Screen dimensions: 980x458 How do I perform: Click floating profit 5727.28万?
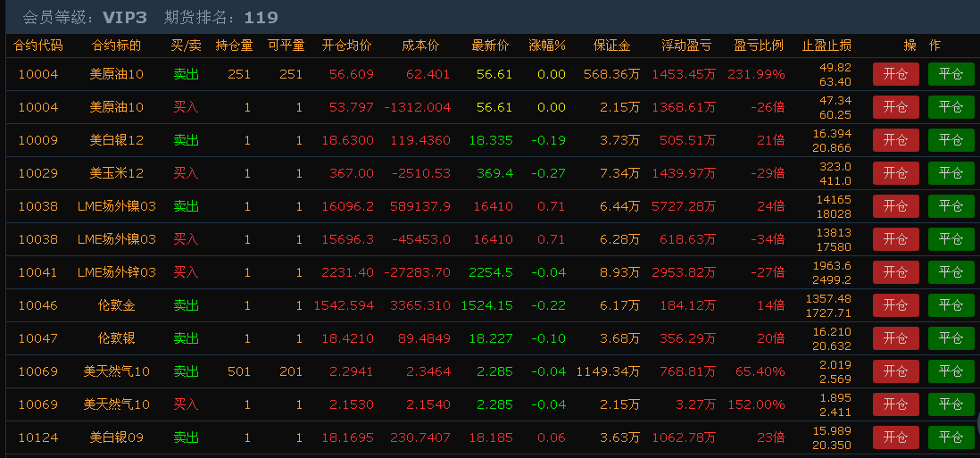pyautogui.click(x=684, y=206)
